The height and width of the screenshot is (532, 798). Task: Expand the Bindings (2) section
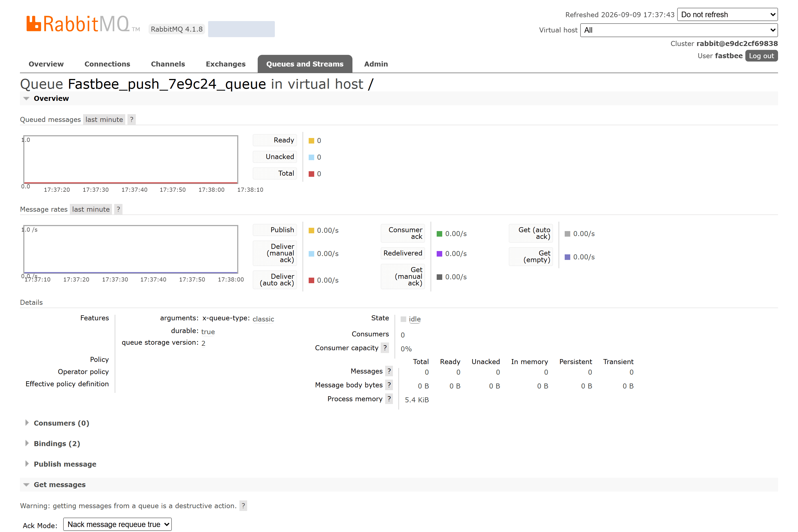57,444
